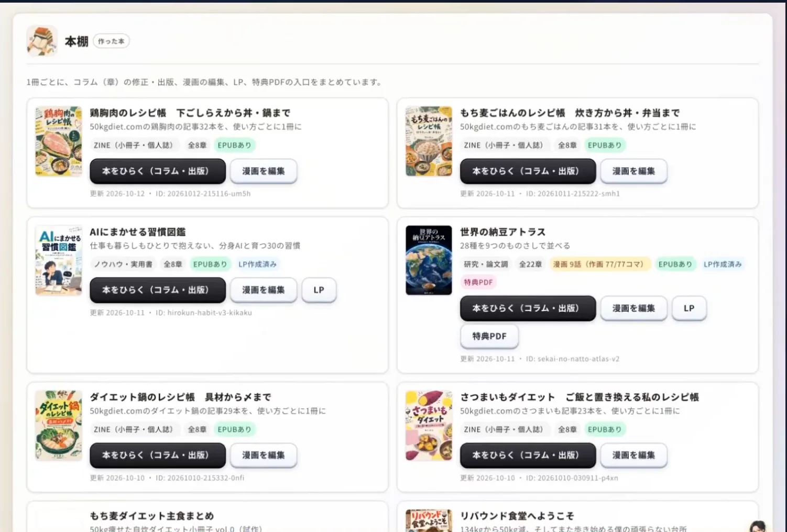Click 研究・論文調 tag on 世界の納豆アトラス
The height and width of the screenshot is (532, 787).
486,264
